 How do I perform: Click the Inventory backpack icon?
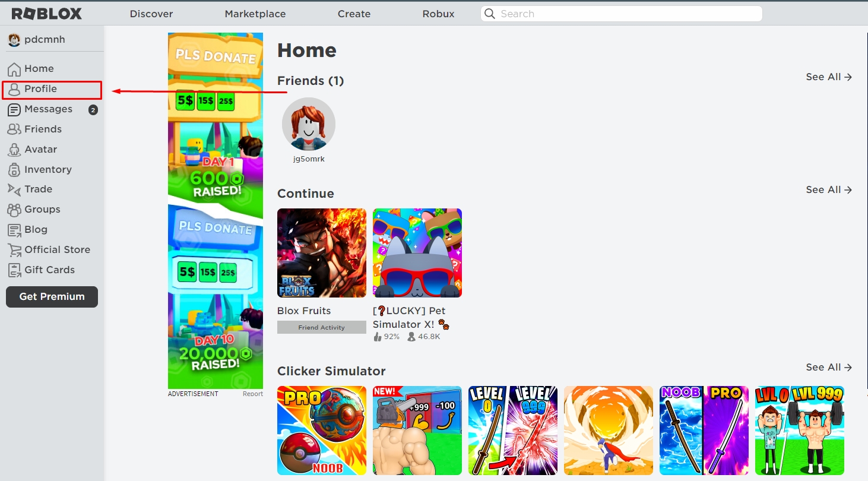point(14,170)
